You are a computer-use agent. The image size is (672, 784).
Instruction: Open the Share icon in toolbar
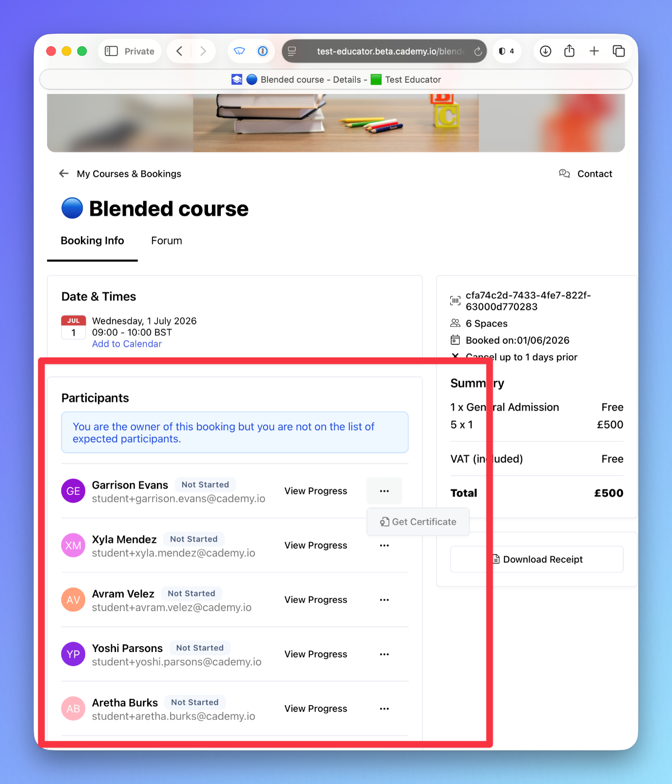[x=569, y=51]
